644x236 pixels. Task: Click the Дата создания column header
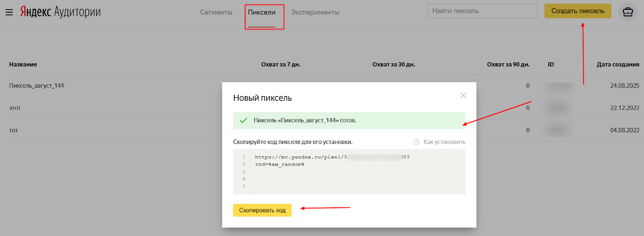tap(617, 64)
